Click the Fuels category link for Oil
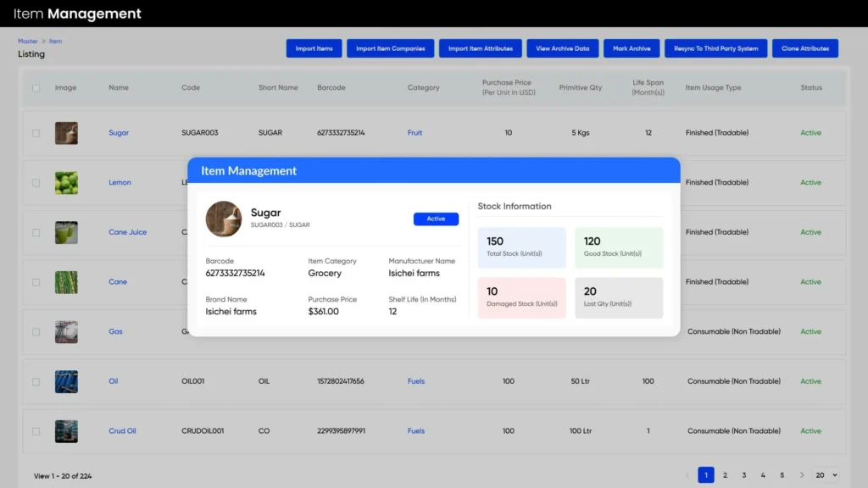868x488 pixels. (415, 381)
